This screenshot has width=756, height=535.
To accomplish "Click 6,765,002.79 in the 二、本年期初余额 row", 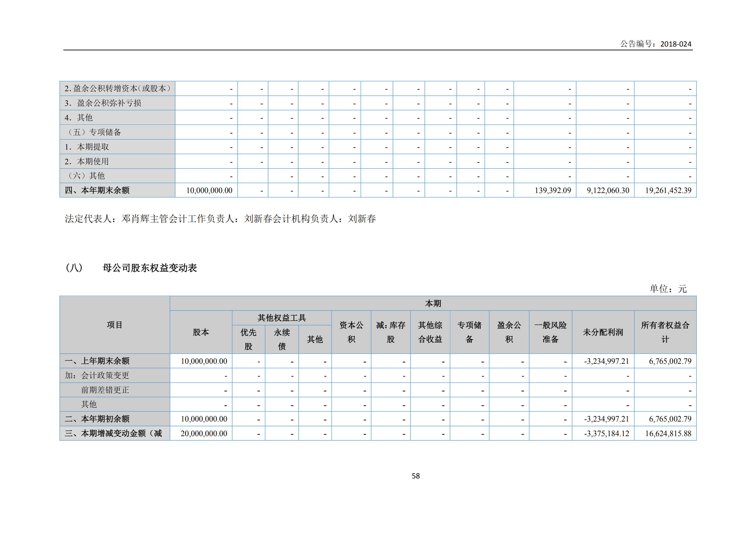I will click(x=670, y=419).
